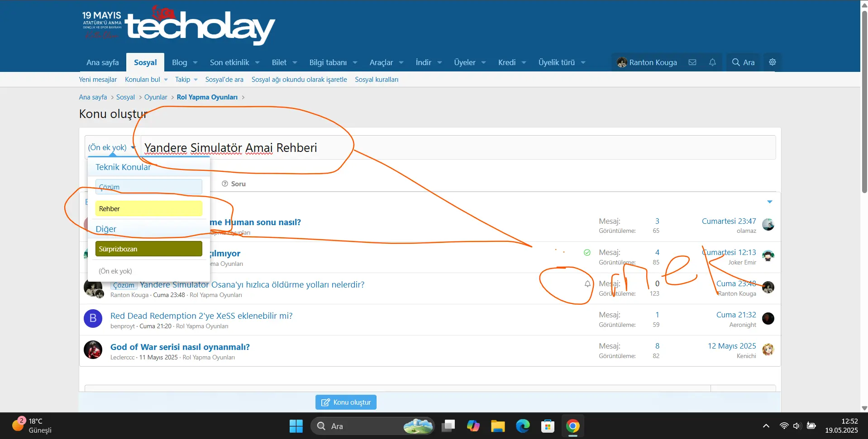The image size is (868, 439).
Task: Click the Leclerccc avatar on God of War thread
Action: (93, 349)
